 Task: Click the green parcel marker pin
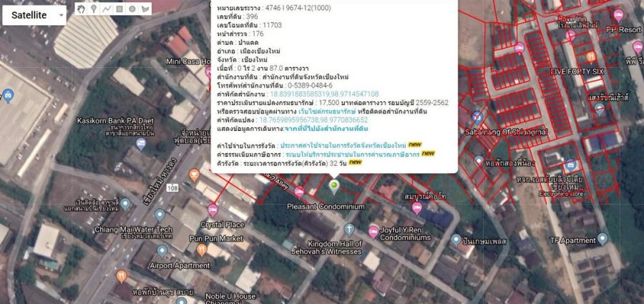[x=333, y=186]
